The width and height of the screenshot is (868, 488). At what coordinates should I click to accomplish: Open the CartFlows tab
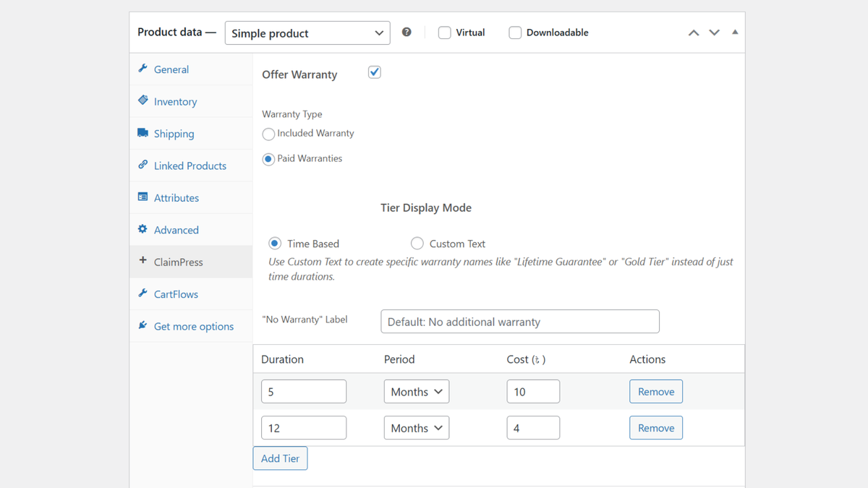pos(191,294)
